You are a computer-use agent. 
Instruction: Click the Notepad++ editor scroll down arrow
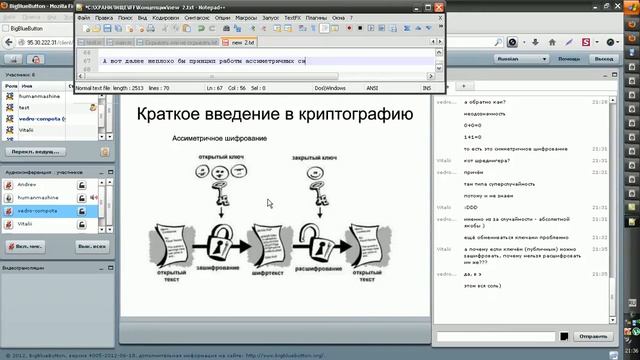[x=439, y=68]
